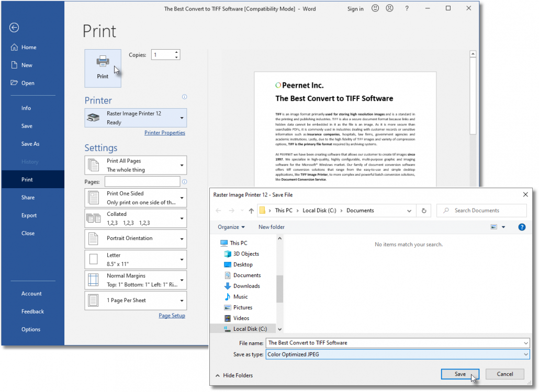Image resolution: width=539 pixels, height=392 pixels.
Task: Click New folder in Save dialog
Action: click(x=272, y=227)
